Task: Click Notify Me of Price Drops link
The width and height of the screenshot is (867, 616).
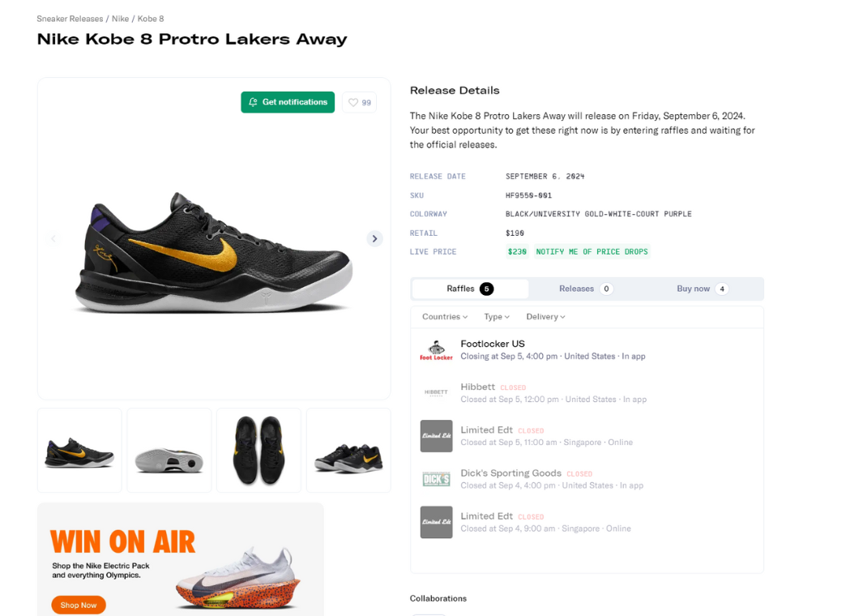Action: [592, 252]
